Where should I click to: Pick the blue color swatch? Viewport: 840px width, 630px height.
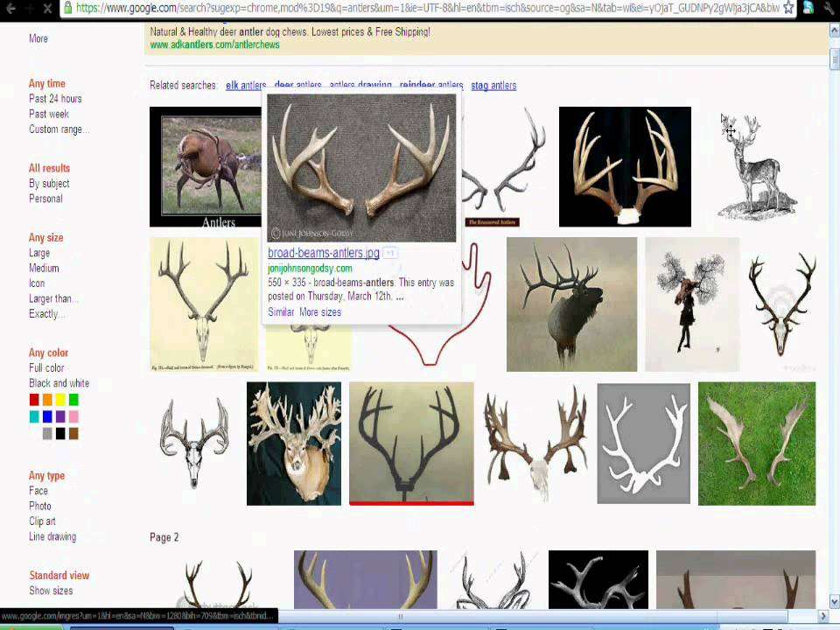(47, 416)
